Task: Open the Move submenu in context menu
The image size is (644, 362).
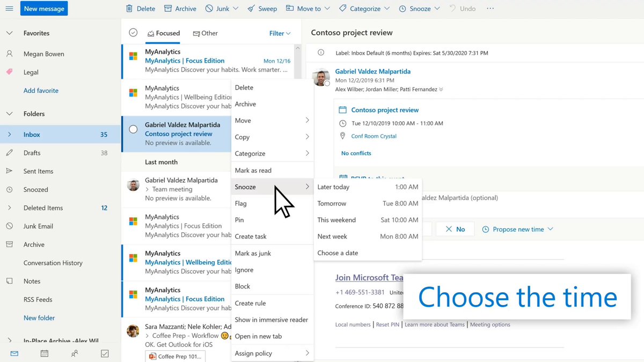Action: click(x=272, y=121)
